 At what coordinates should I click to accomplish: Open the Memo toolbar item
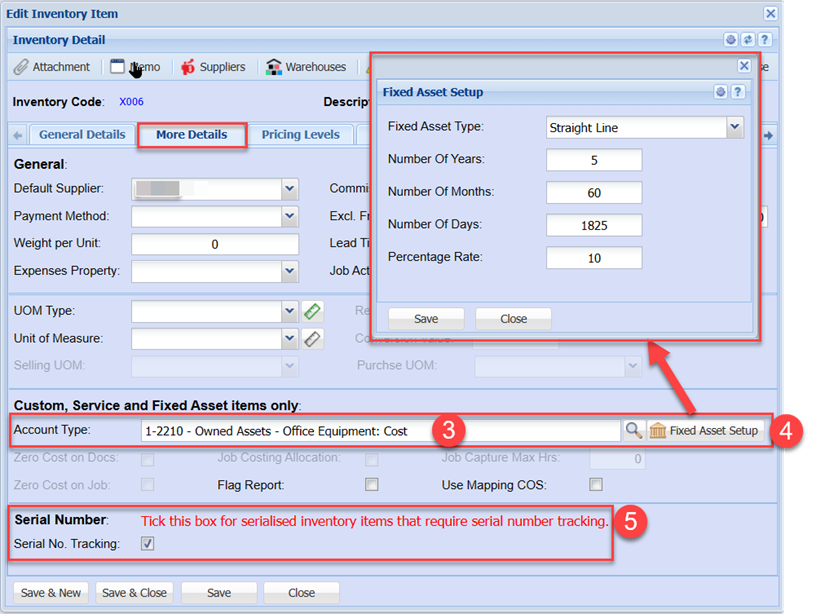135,67
